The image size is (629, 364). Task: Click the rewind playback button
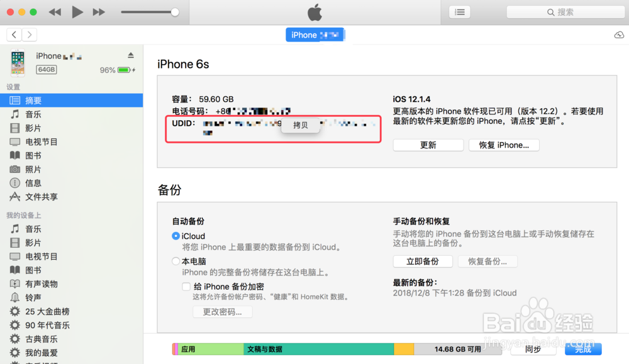point(55,12)
